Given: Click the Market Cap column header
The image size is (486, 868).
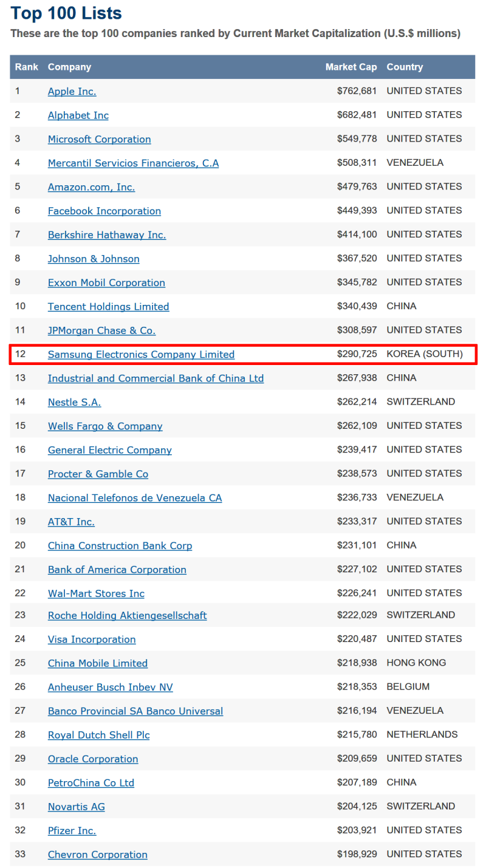Looking at the screenshot, I should [x=351, y=67].
